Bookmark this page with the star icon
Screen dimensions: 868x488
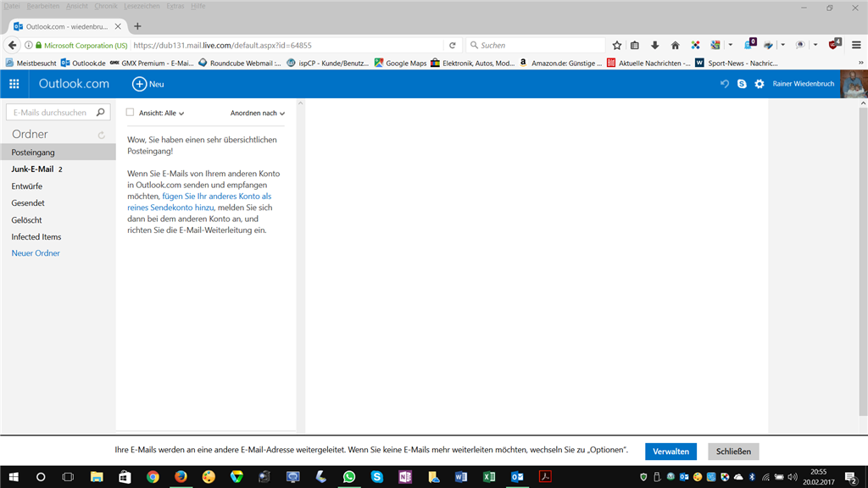(617, 46)
